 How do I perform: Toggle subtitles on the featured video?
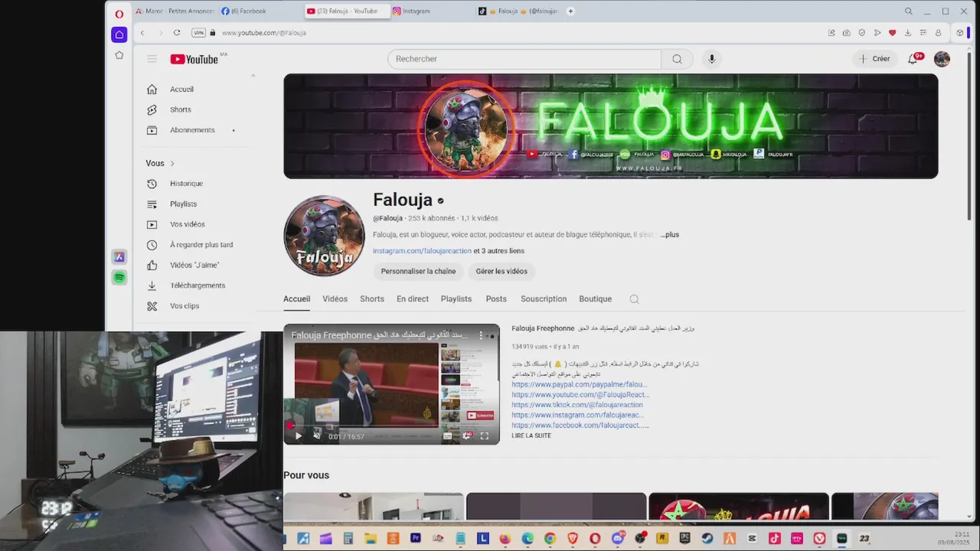(447, 436)
